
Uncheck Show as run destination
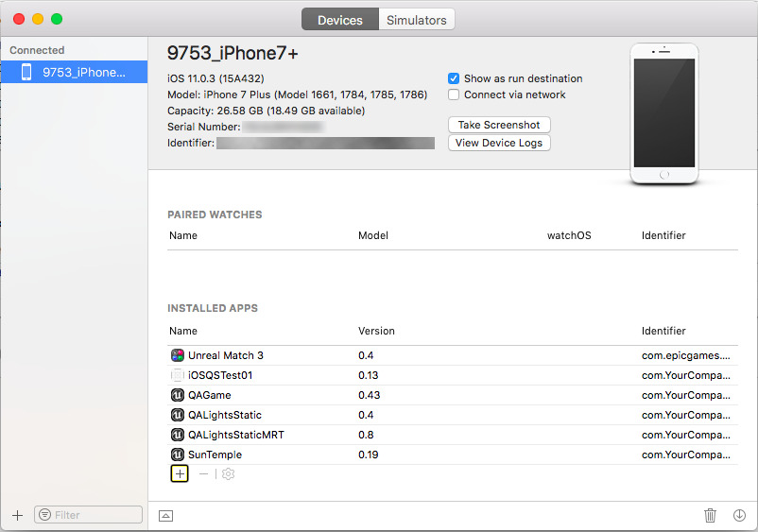coord(454,78)
